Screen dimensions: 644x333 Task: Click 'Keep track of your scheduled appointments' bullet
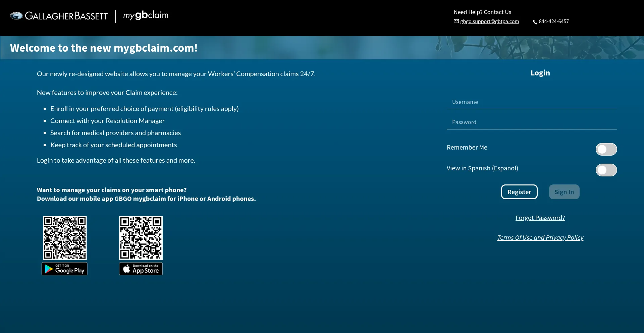(113, 145)
